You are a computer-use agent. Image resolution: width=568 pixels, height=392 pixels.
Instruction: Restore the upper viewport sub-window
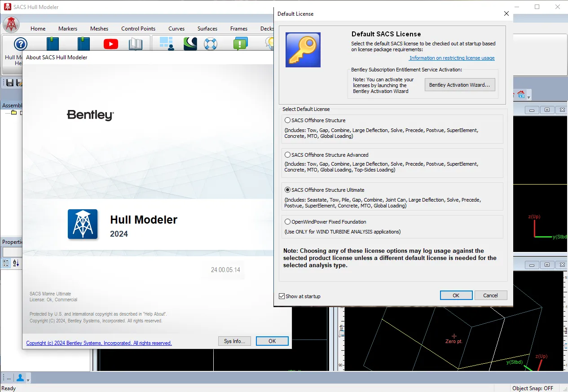click(x=547, y=110)
